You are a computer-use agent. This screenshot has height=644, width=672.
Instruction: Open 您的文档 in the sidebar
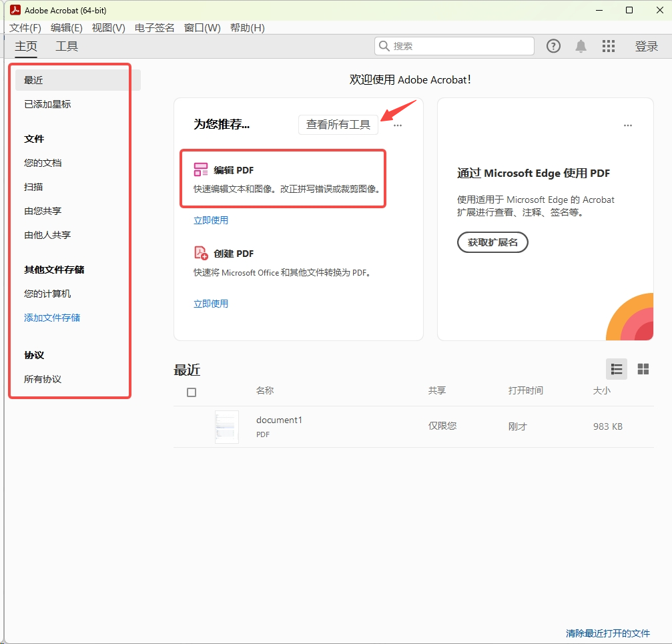43,163
